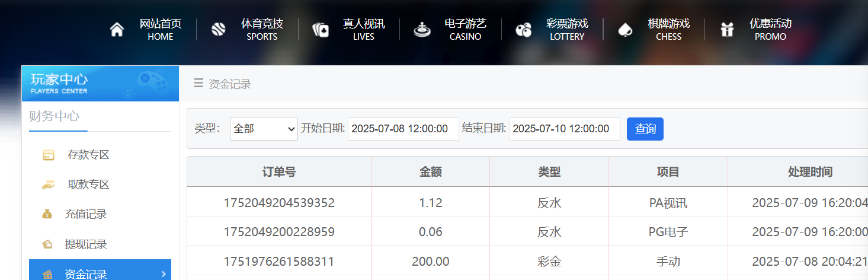Click the house icon for HOME

(117, 30)
